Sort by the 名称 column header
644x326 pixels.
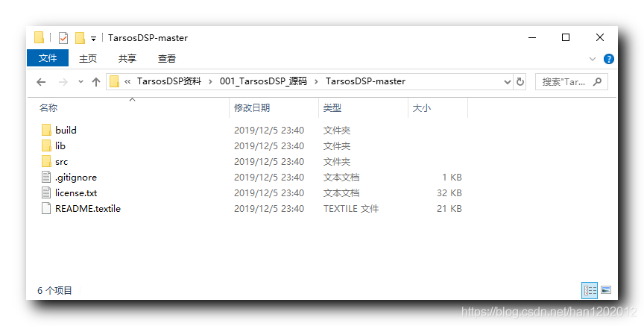point(48,107)
